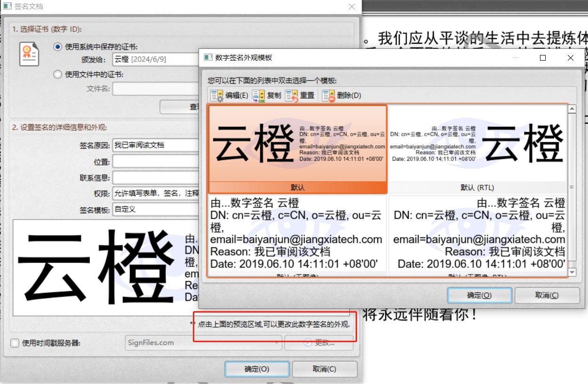
Task: Click 取消(C) in the template dialog
Action: coord(547,295)
